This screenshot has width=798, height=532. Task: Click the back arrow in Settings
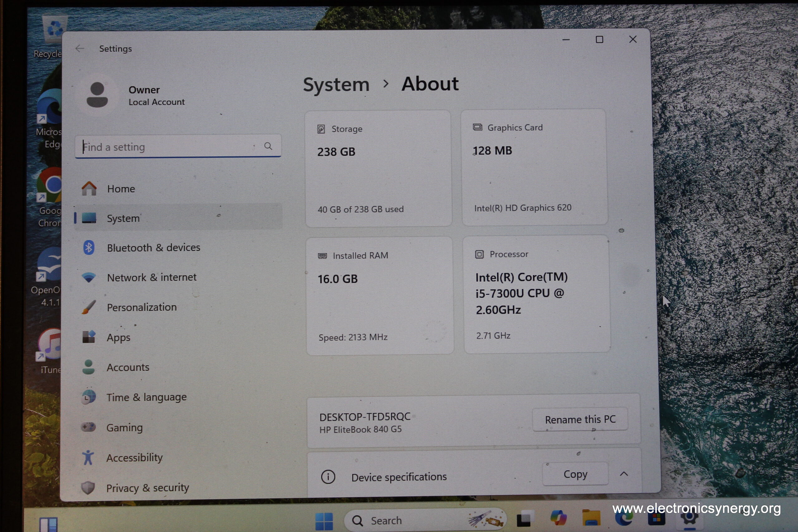(80, 49)
